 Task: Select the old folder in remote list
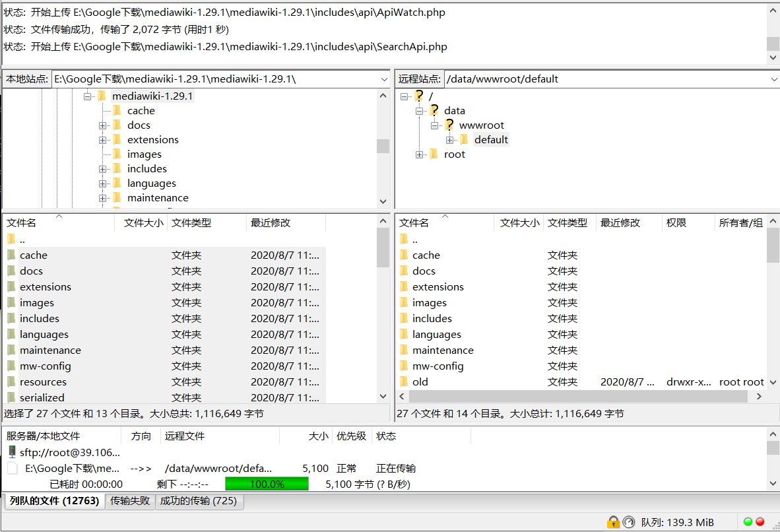420,382
